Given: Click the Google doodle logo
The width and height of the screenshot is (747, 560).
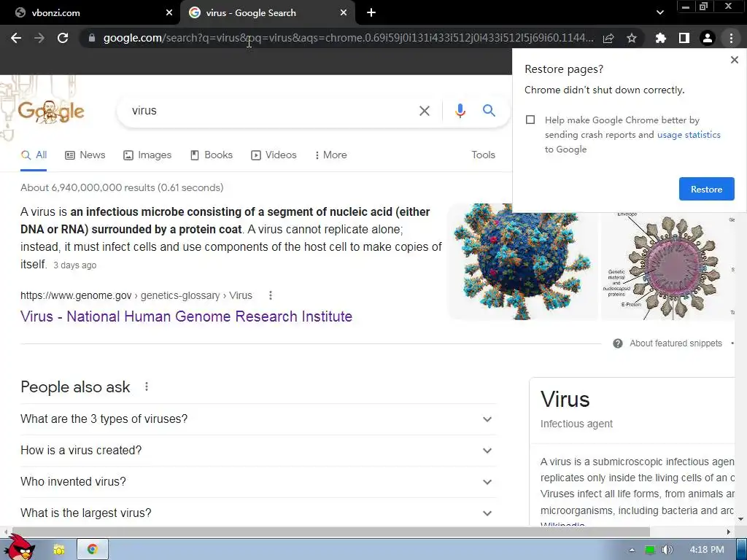Looking at the screenshot, I should point(51,111).
